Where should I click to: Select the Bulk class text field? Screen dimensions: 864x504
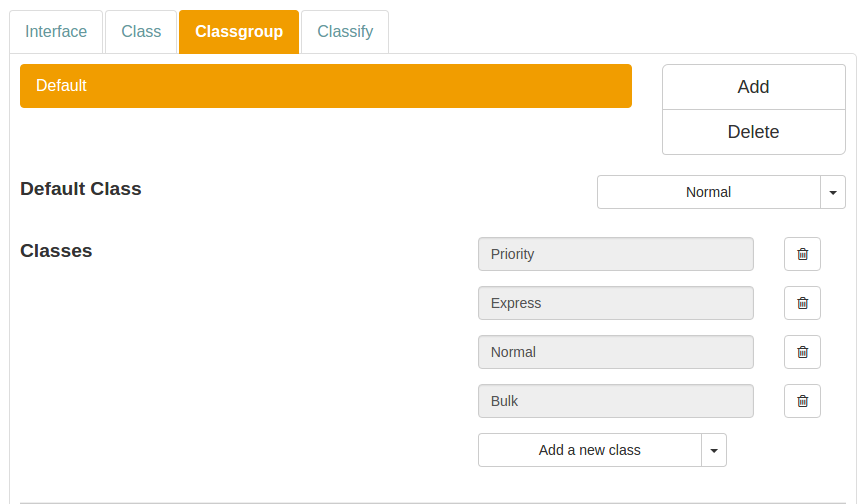tap(616, 401)
